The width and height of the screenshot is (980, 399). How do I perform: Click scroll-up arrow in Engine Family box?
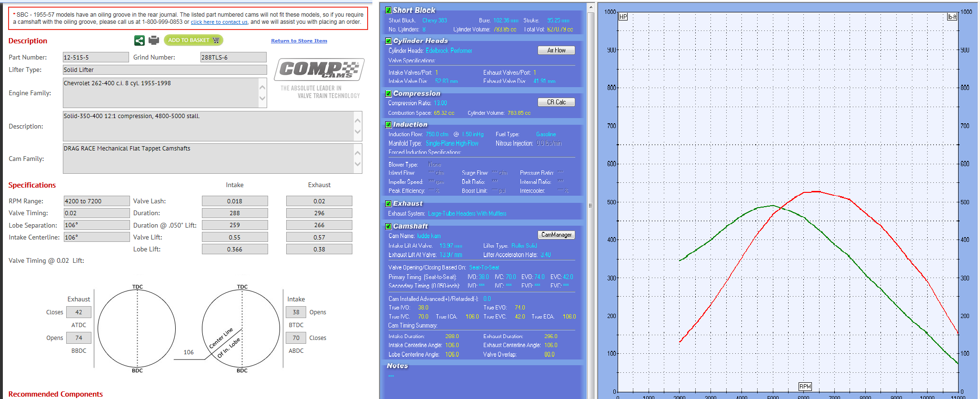262,87
